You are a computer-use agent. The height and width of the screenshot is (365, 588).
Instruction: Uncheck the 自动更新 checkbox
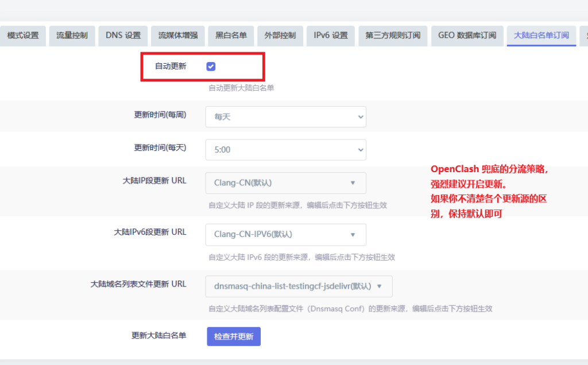point(211,67)
